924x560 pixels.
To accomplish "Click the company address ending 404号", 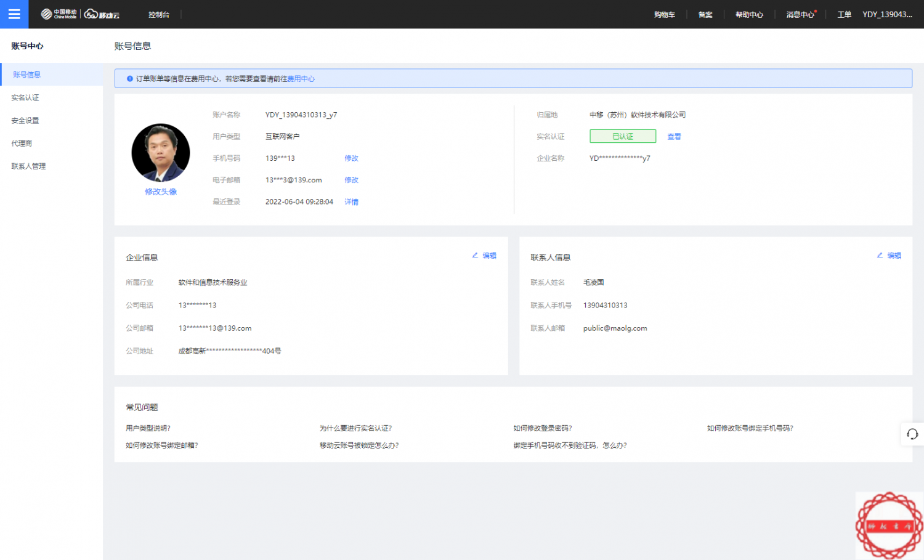I will [x=230, y=351].
